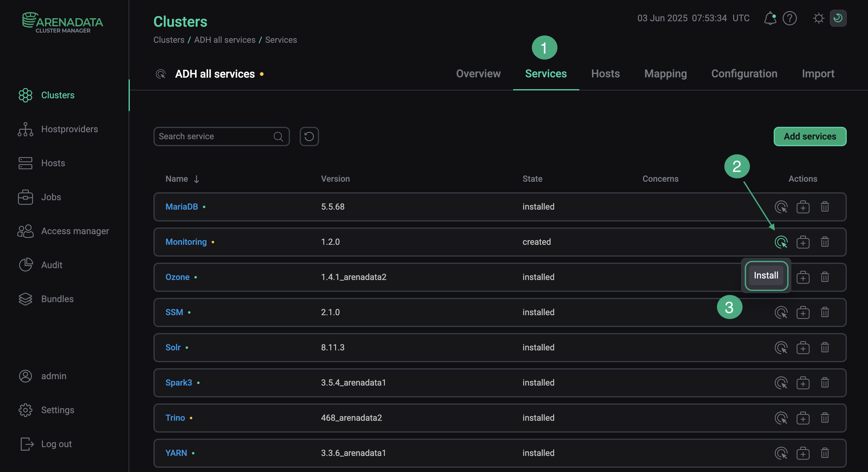
Task: Switch to light theme sun icon
Action: [819, 18]
